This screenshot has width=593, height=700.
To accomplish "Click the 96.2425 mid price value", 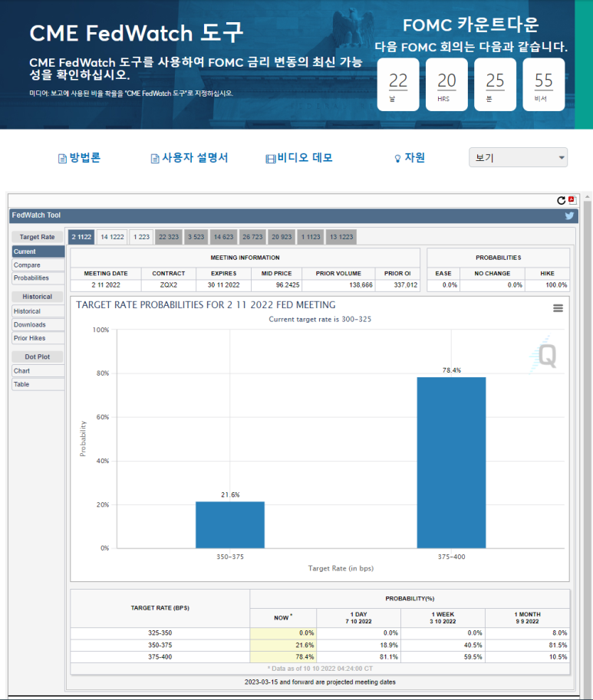I will [288, 284].
